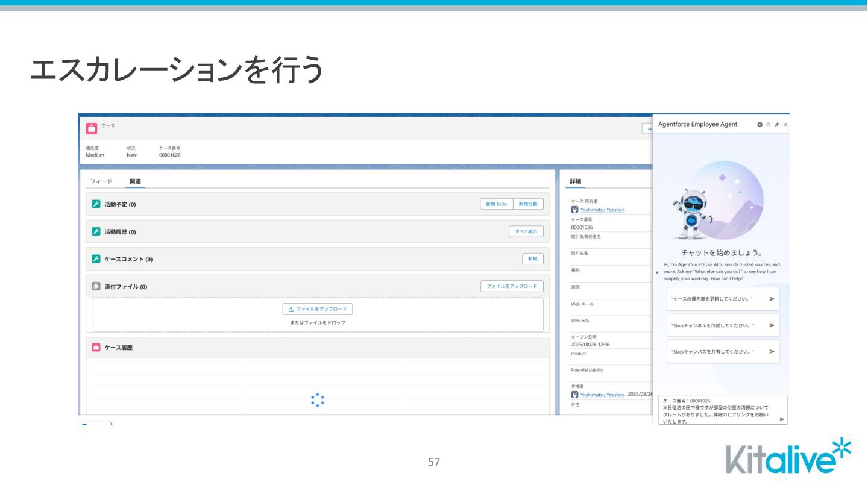Open the 活動履歴 (0) related list heading

121,231
